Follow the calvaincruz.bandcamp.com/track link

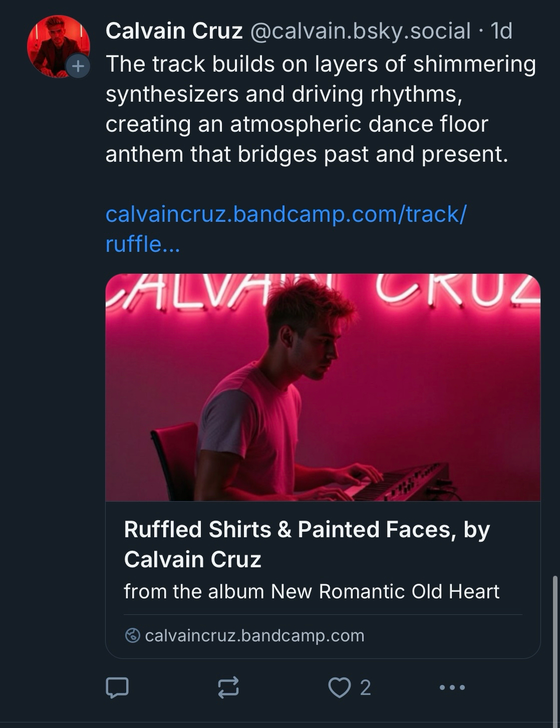(x=286, y=214)
